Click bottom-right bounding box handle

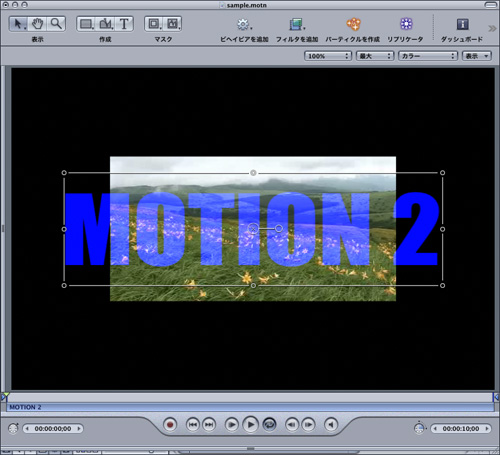click(442, 285)
